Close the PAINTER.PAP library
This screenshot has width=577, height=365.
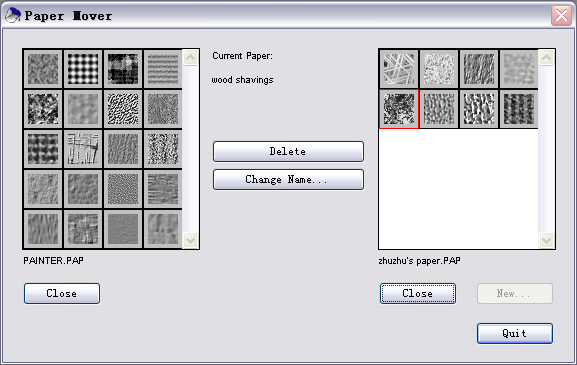click(x=62, y=294)
